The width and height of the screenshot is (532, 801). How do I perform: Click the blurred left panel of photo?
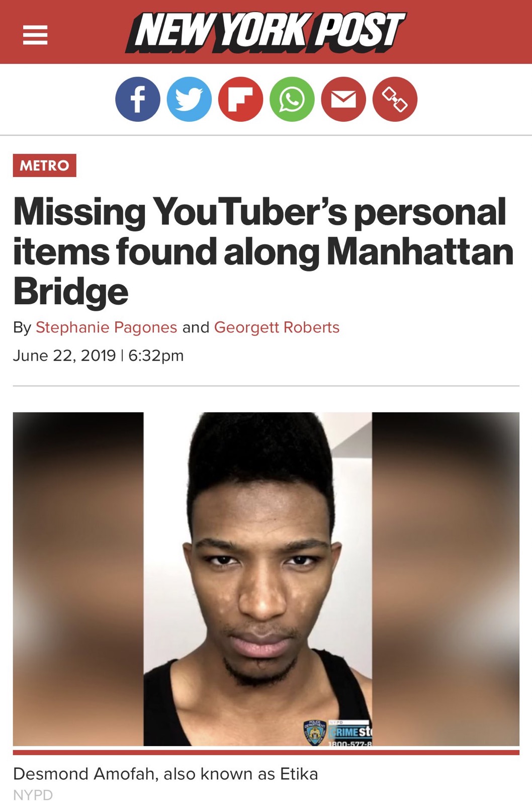78,579
